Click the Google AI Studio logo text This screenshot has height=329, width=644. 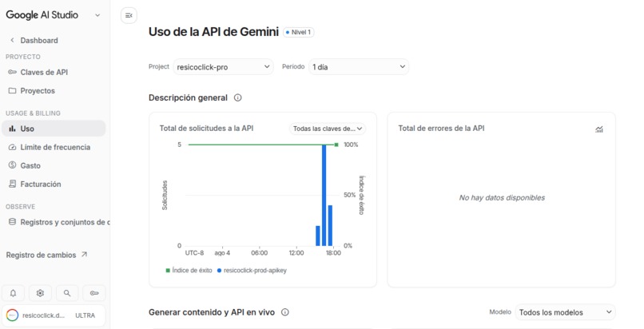click(42, 15)
